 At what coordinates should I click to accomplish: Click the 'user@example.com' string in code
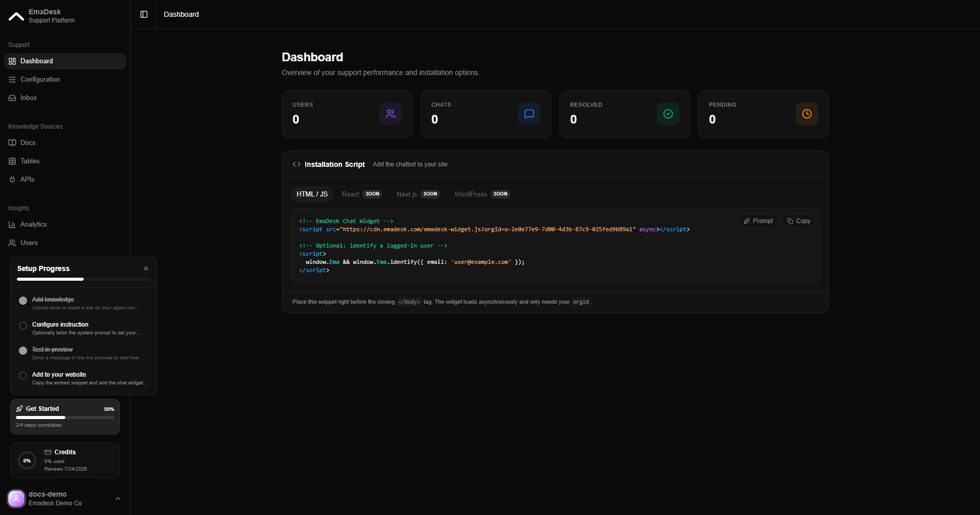481,262
